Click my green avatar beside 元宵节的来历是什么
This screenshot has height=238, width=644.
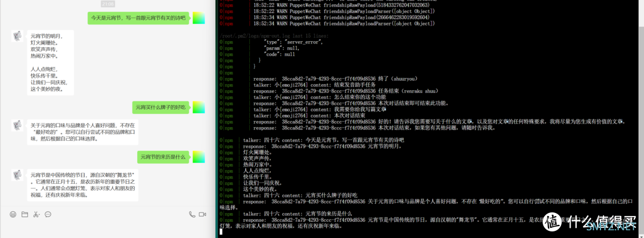point(199,157)
